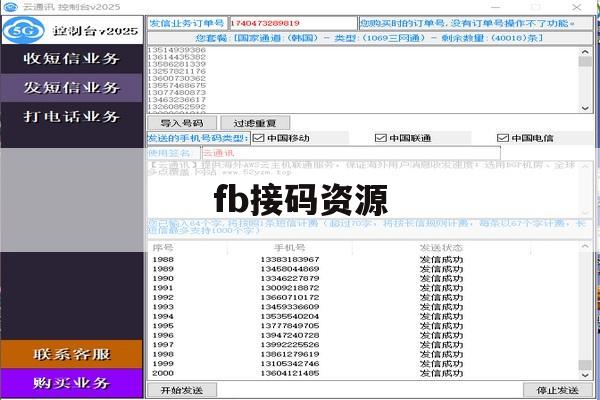Click the order number input field
The height and width of the screenshot is (400, 600).
tap(293, 23)
